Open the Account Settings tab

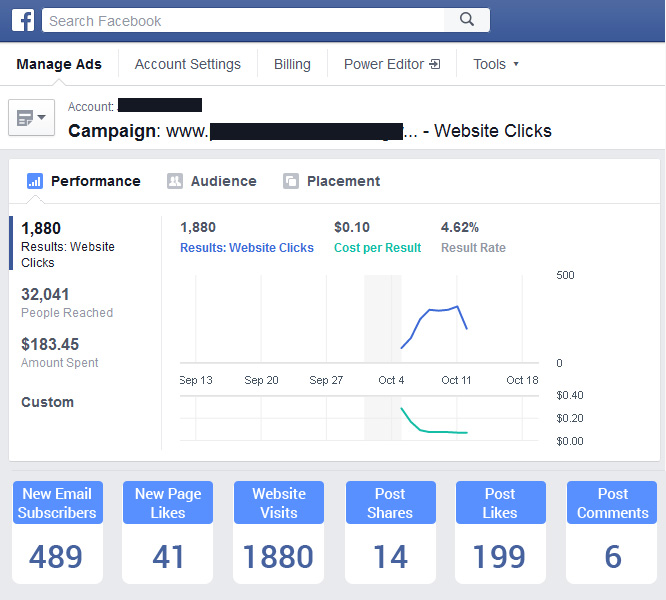click(x=188, y=64)
